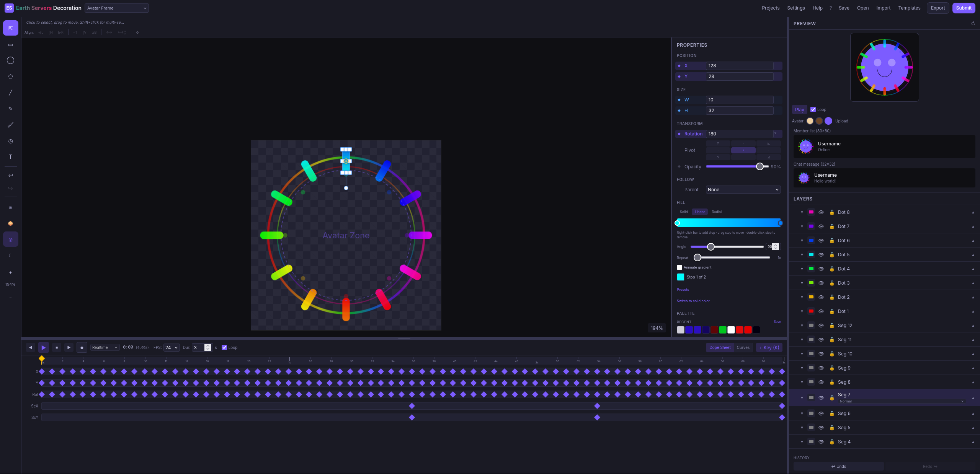
Task: Select the Pen tool
Action: pyautogui.click(x=10, y=108)
